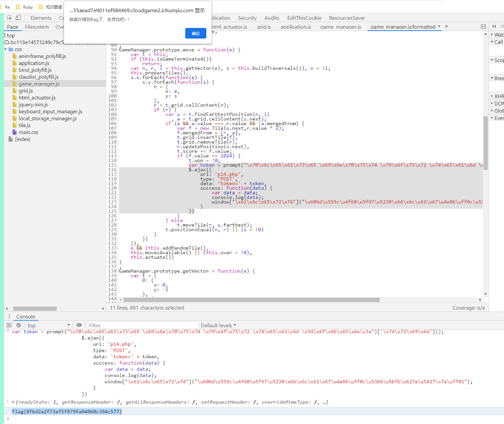Close the game_manager.js:formatted tab

click(x=439, y=26)
